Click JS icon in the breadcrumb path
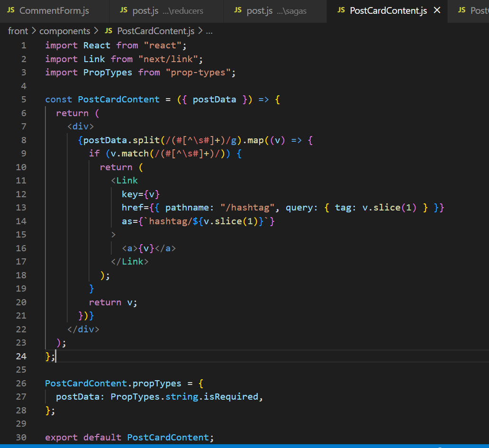The height and width of the screenshot is (448, 489). tap(109, 31)
